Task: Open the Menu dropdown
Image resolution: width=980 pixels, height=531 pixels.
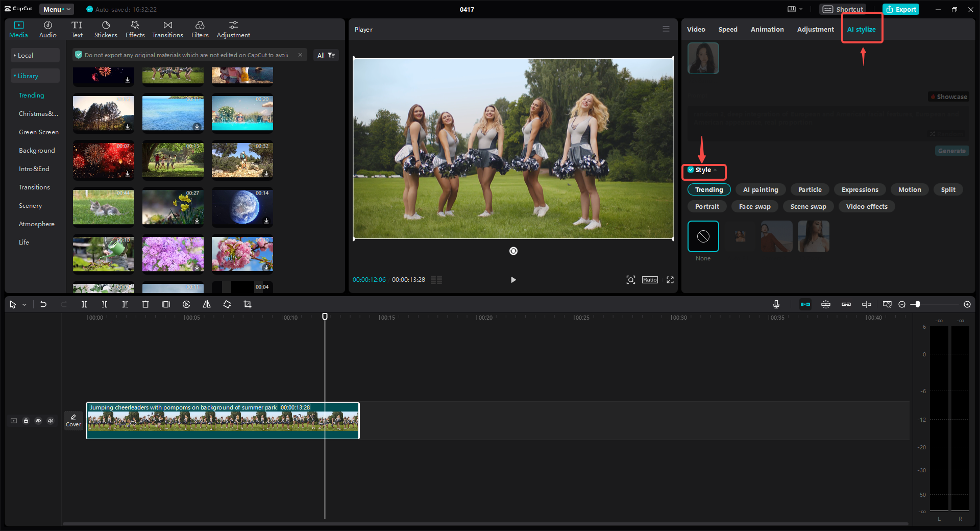Action: (56, 9)
